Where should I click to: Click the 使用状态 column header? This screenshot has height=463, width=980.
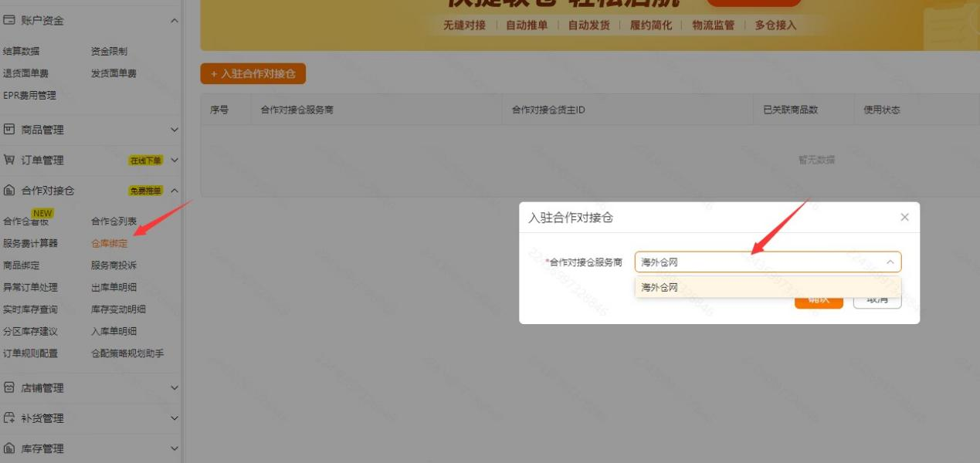click(882, 110)
